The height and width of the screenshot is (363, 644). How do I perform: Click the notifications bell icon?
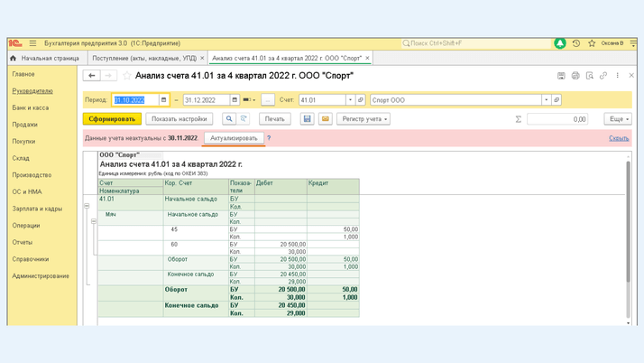(x=559, y=43)
